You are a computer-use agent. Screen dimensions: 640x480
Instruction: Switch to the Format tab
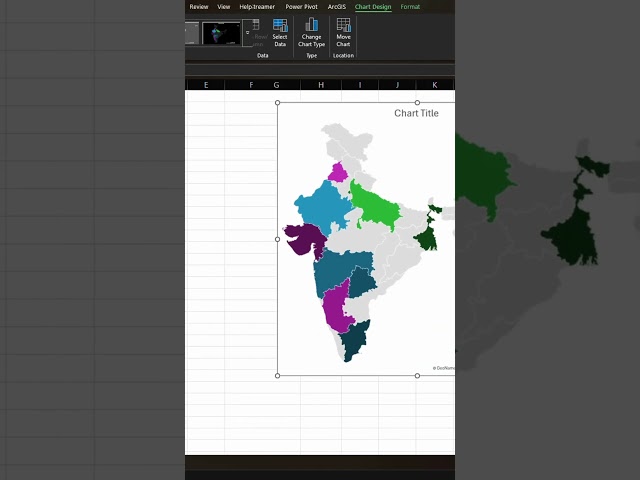[410, 7]
